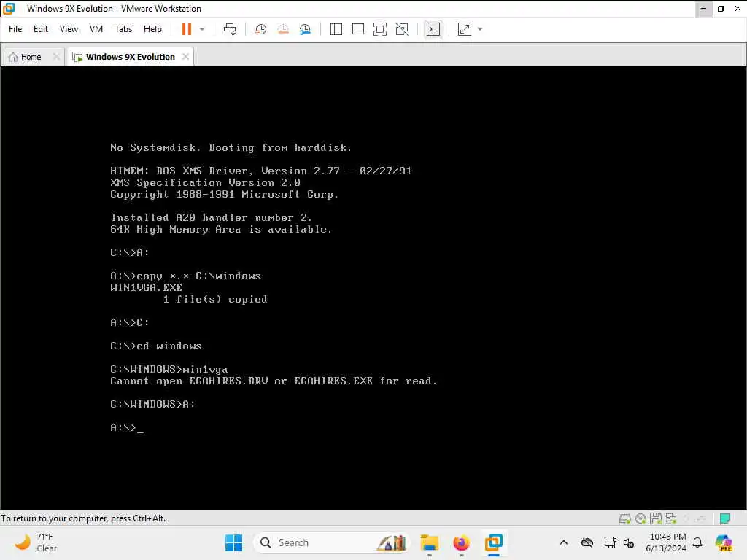
Task: Show the console view icon
Action: [x=433, y=29]
